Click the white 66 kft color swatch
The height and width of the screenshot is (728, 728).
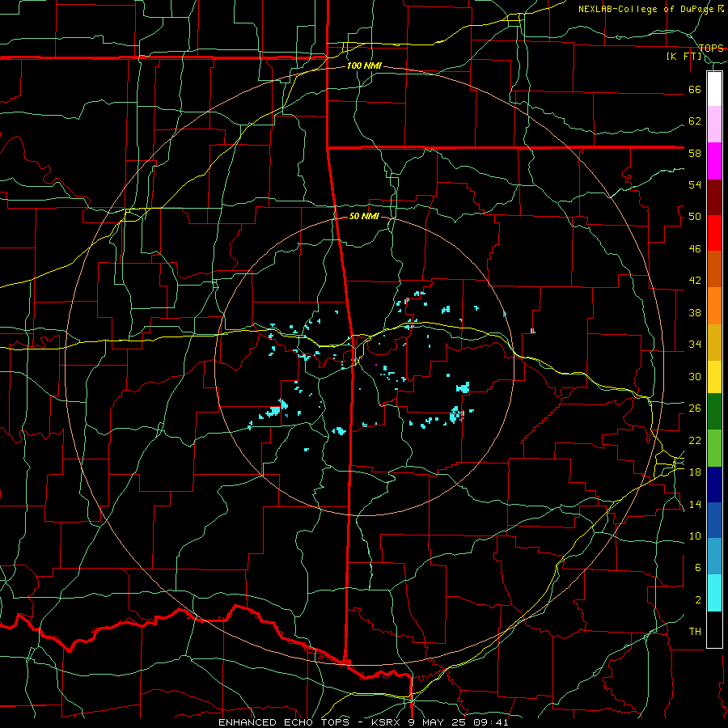point(714,89)
